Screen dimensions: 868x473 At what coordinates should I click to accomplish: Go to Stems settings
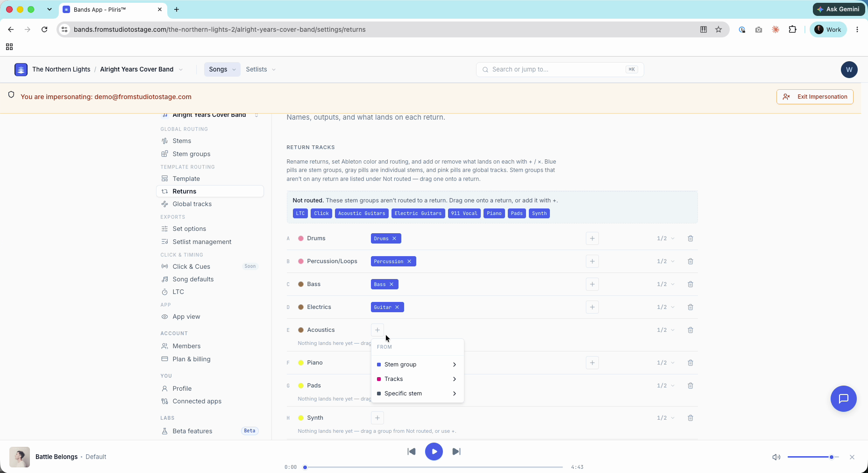click(210, 141)
